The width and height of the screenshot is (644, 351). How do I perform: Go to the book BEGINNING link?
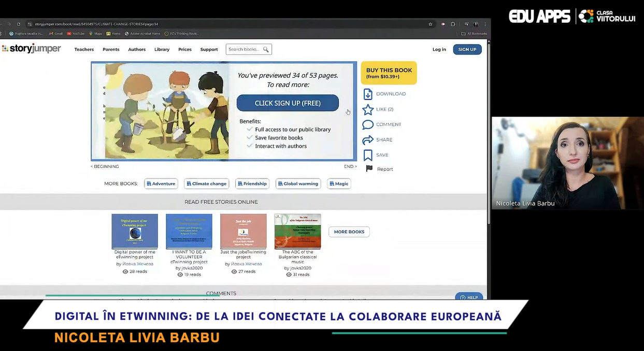tap(105, 166)
